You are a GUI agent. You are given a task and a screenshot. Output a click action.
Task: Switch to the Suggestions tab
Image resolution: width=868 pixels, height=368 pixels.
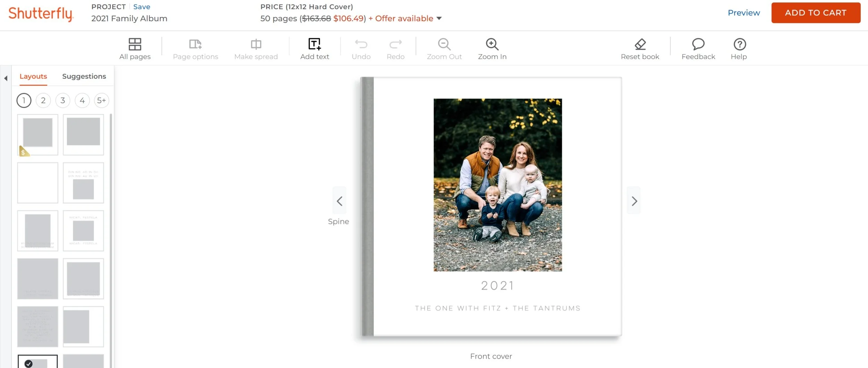tap(84, 76)
